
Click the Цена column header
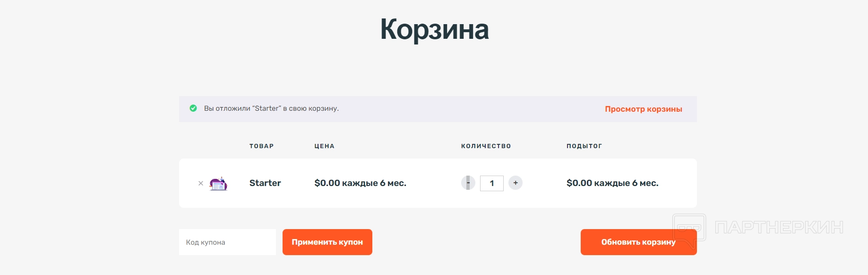tap(324, 146)
